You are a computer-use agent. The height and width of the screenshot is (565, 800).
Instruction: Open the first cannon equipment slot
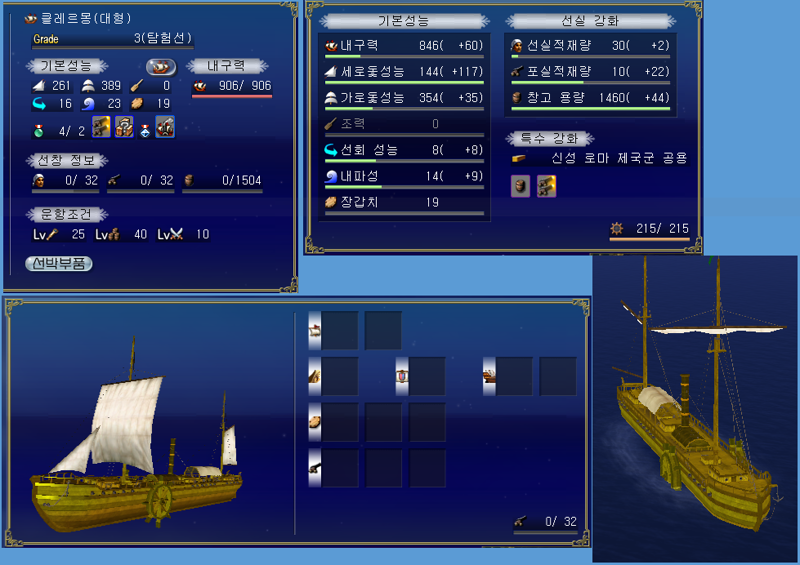pos(339,468)
